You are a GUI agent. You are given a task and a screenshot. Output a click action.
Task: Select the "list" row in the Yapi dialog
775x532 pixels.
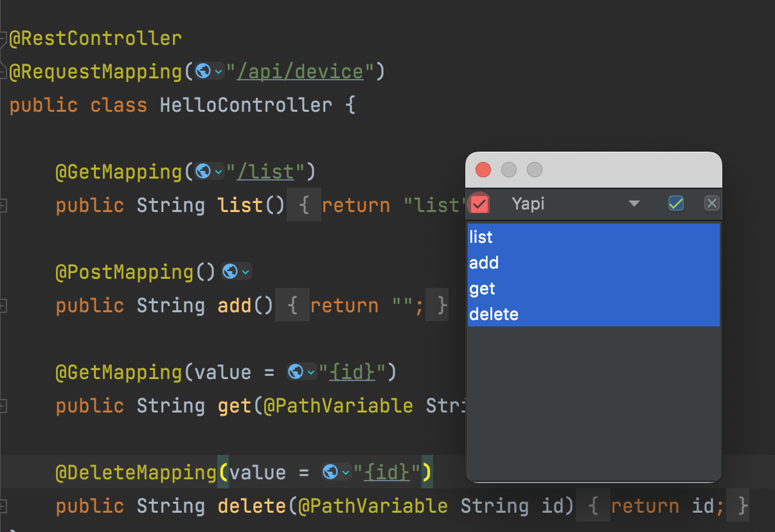coord(594,237)
